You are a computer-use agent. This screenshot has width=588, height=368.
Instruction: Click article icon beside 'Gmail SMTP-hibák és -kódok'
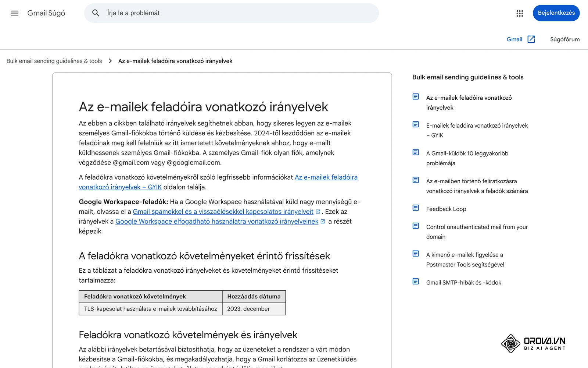pyautogui.click(x=416, y=282)
